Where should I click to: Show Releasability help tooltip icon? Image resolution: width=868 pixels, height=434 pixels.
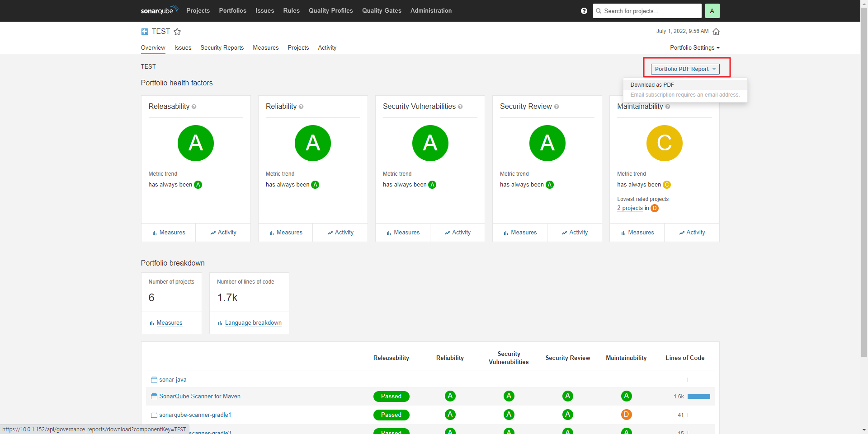point(194,107)
